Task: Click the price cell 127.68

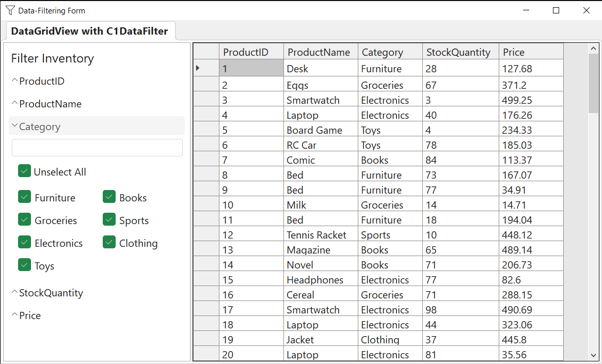Action: pyautogui.click(x=531, y=68)
